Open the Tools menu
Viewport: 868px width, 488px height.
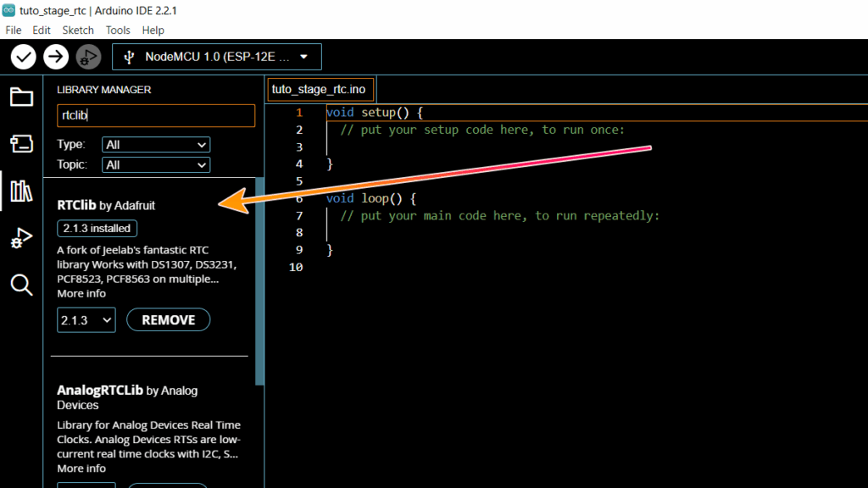(x=118, y=30)
